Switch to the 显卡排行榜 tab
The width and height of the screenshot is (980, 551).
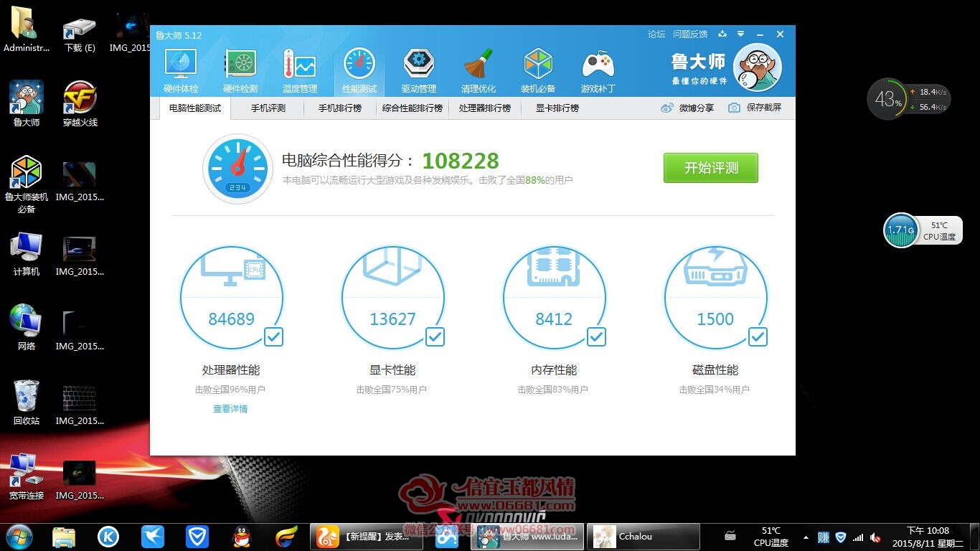coord(557,108)
